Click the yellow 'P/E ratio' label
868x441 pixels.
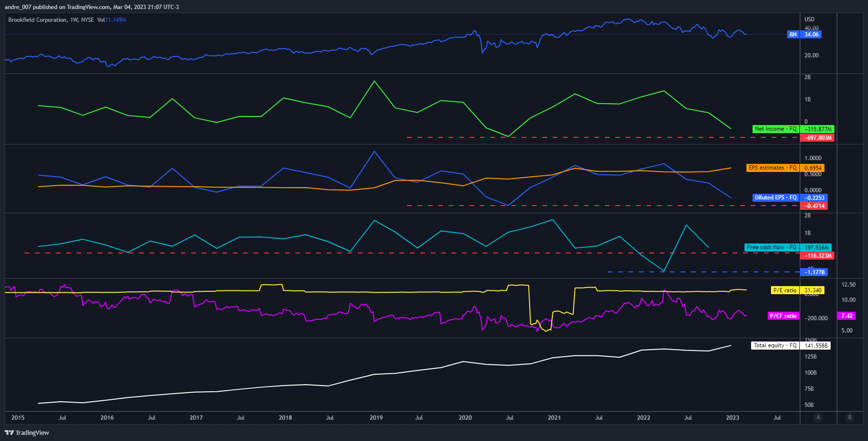785,290
